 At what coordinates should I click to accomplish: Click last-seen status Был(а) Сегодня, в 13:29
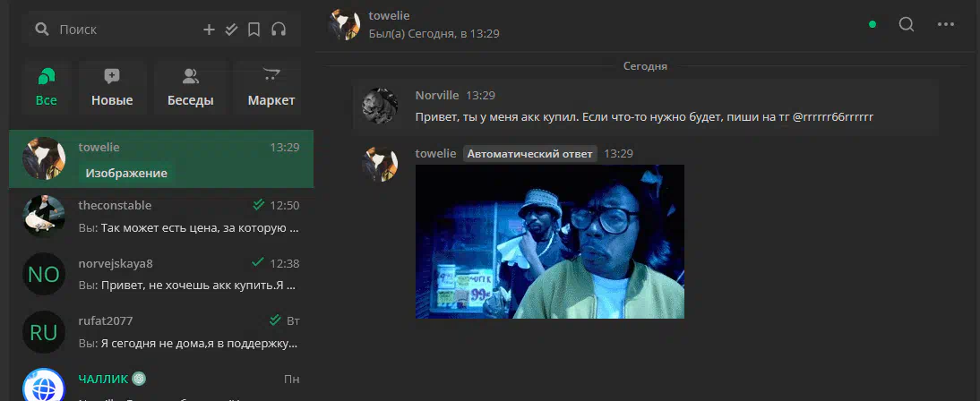434,34
